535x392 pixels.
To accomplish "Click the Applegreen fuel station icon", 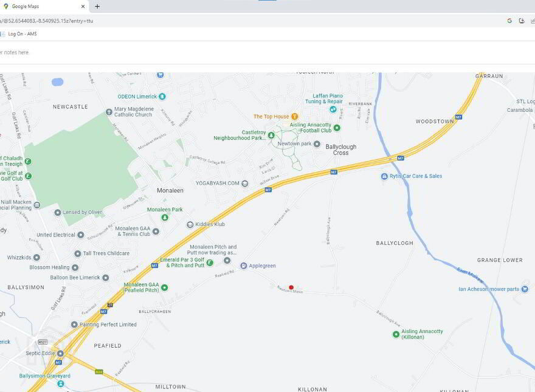I will tap(244, 266).
